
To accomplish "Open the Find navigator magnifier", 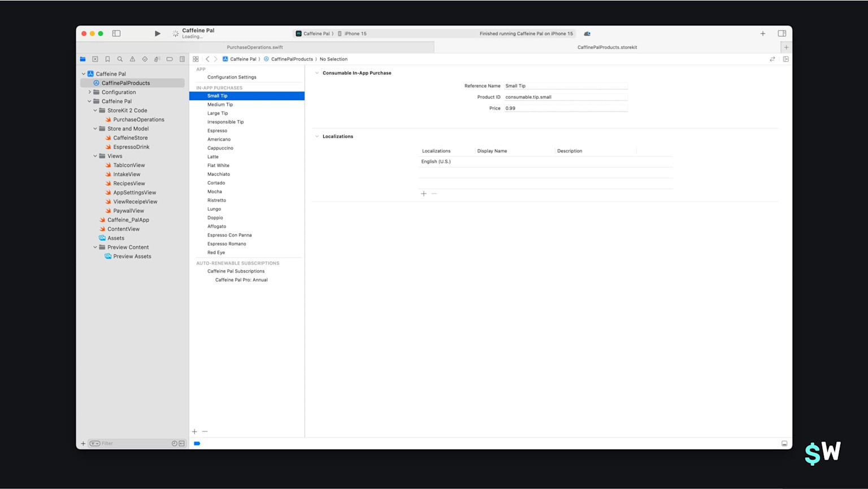I will pyautogui.click(x=120, y=59).
